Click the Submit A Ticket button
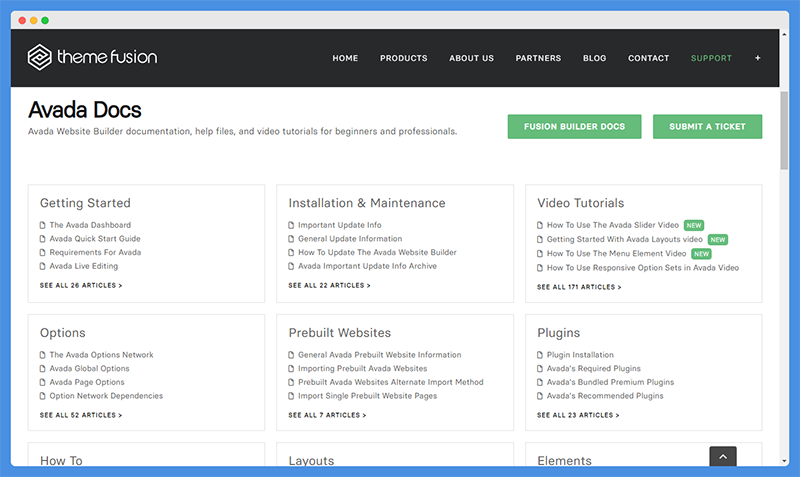Screen dimensions: 800x477 [x=708, y=127]
